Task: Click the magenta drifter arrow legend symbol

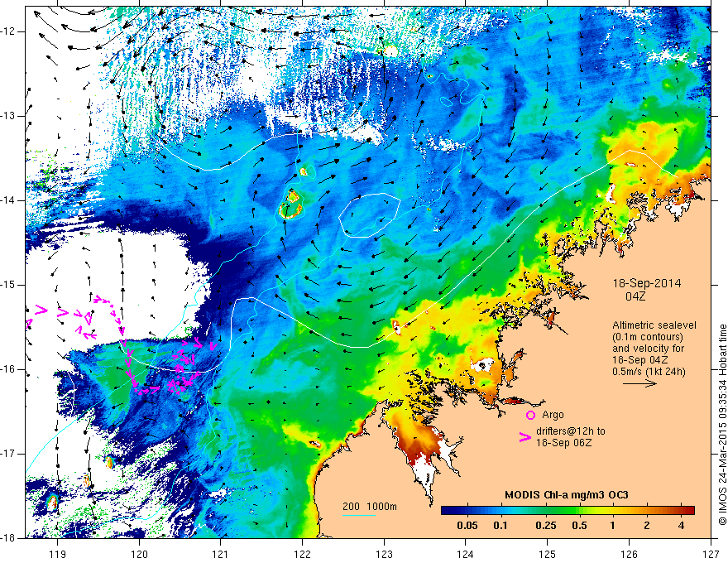Action: (x=525, y=436)
